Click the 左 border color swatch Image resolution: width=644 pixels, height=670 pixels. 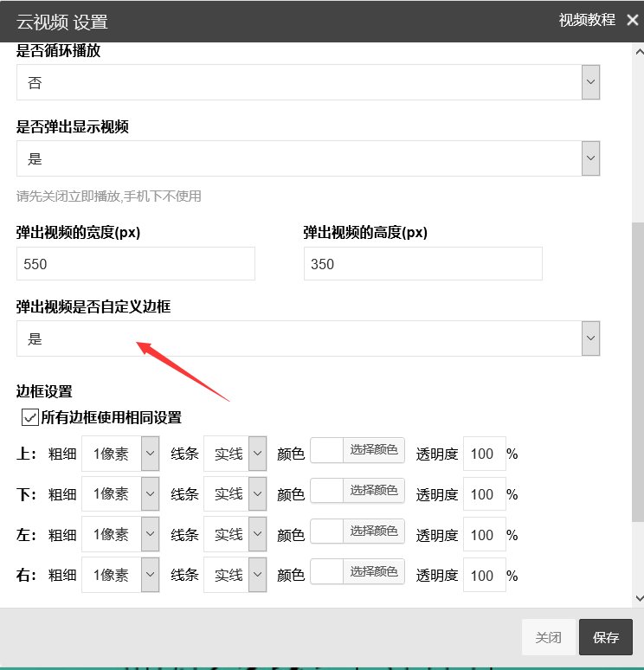coord(327,531)
